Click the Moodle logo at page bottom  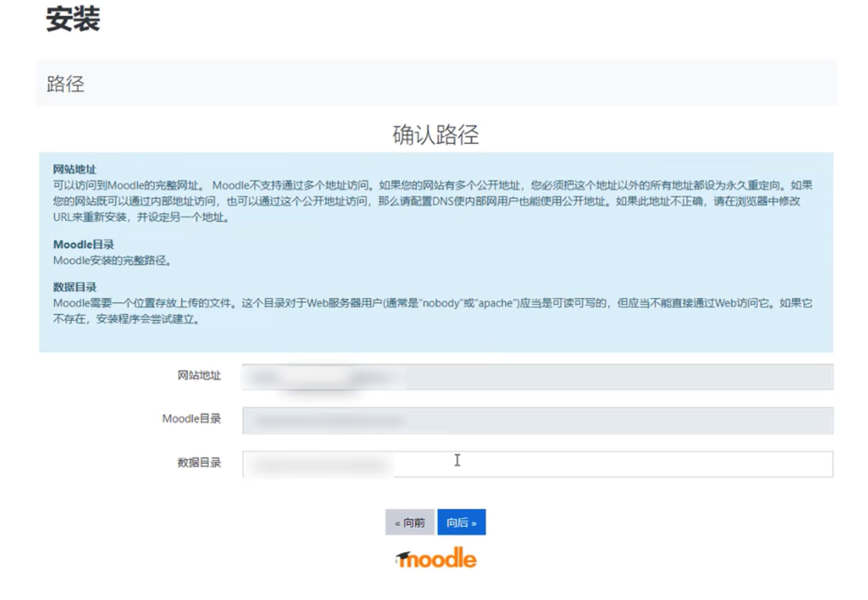pos(436,558)
